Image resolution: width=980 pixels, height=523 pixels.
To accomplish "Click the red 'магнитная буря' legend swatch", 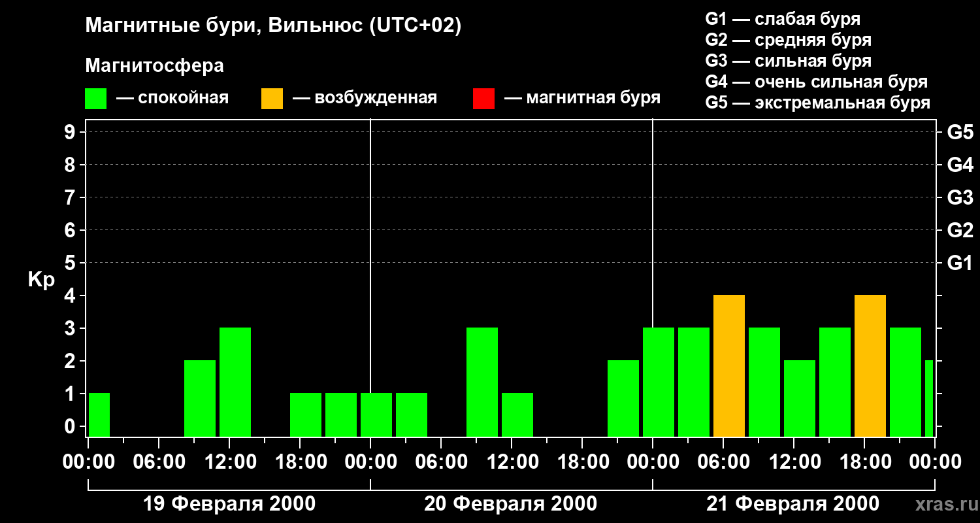I will tap(483, 98).
